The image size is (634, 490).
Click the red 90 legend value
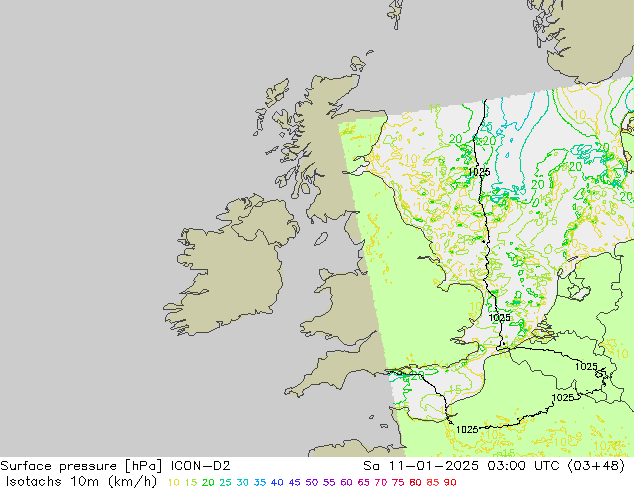click(x=450, y=482)
